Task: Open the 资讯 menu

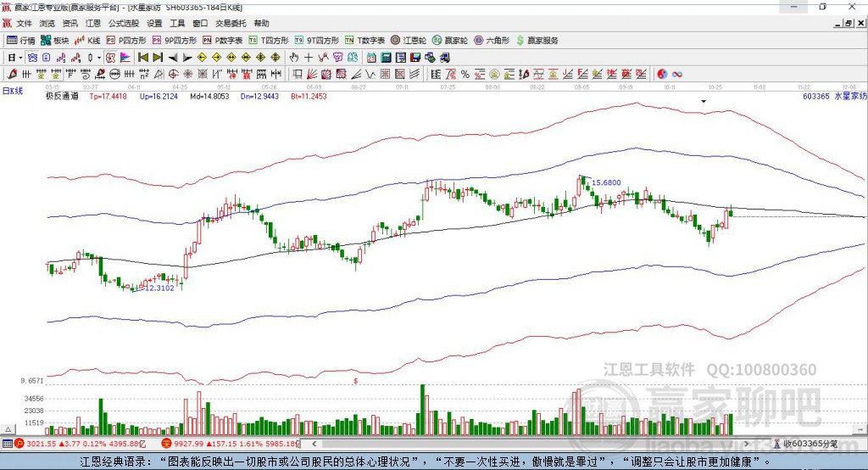Action: (x=70, y=23)
